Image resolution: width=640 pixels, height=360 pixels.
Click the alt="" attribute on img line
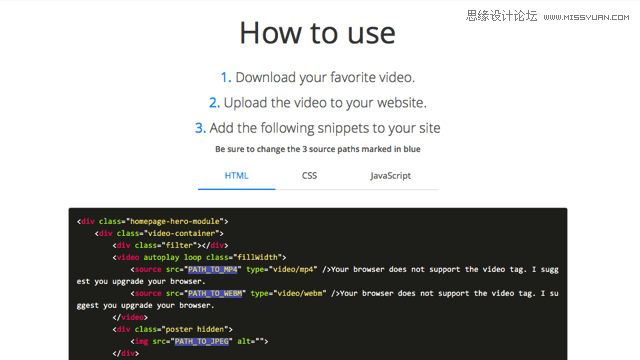[x=250, y=341]
